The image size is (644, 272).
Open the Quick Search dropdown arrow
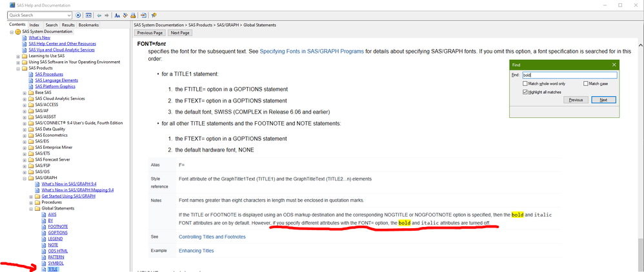[x=69, y=15]
